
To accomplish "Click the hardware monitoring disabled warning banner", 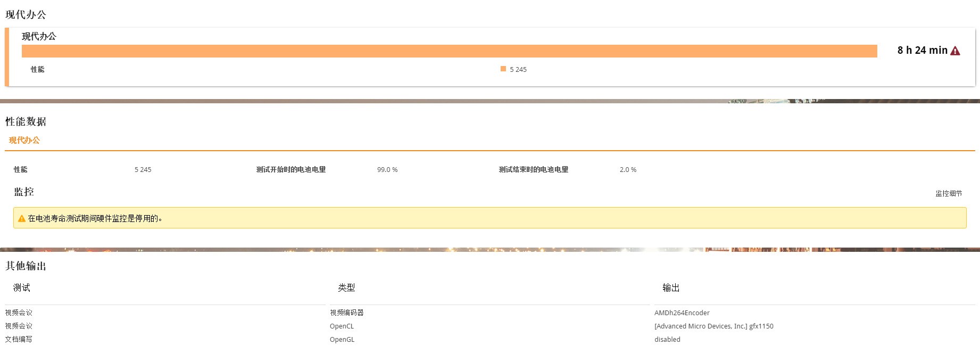I will click(x=489, y=218).
